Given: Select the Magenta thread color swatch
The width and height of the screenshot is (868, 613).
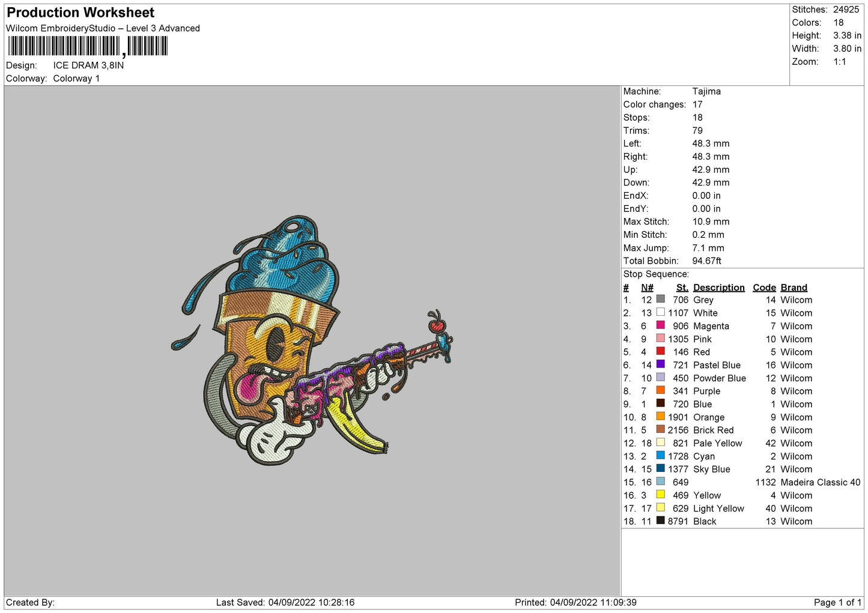Looking at the screenshot, I should (661, 325).
